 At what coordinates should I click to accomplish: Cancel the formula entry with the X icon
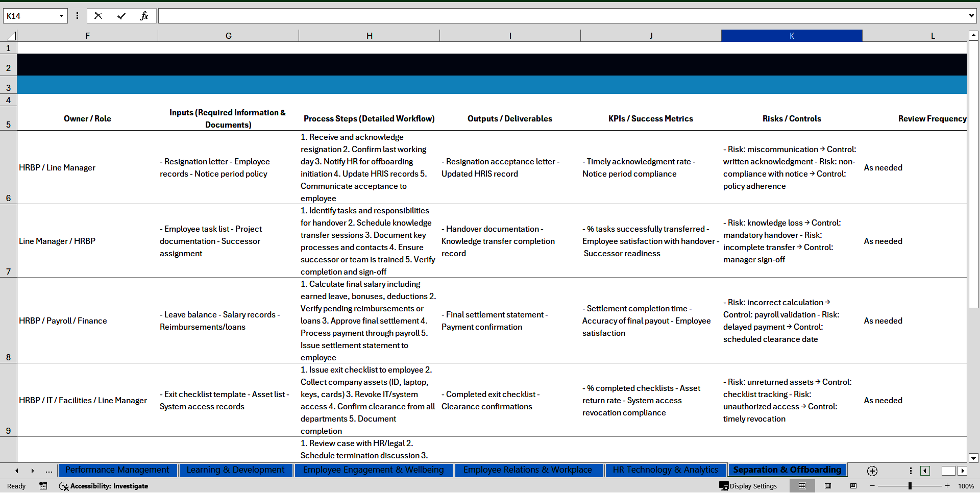98,16
